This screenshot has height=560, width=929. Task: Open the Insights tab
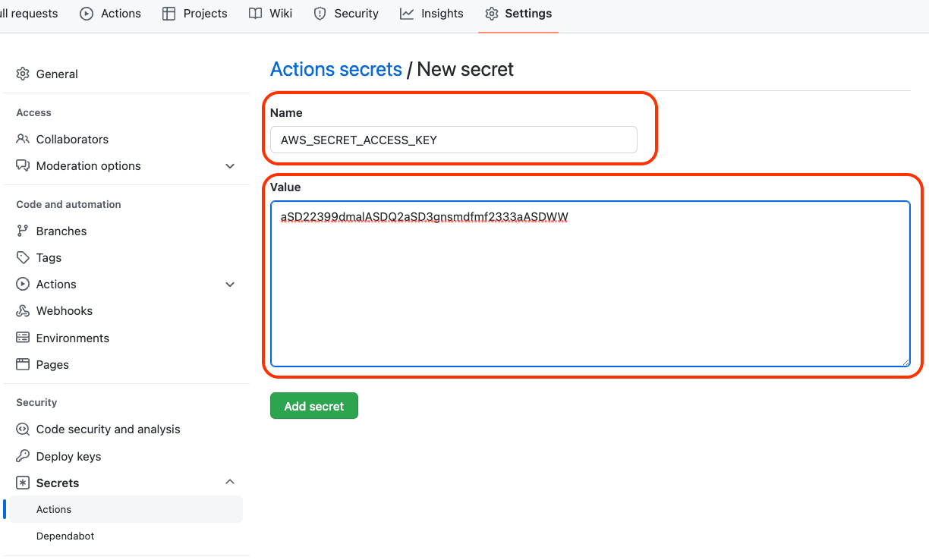(x=432, y=14)
